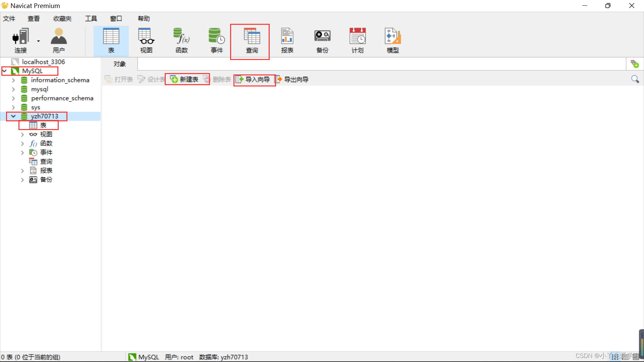The width and height of the screenshot is (644, 362).
Task: Select the View (视图) toolbar icon
Action: coord(146,41)
